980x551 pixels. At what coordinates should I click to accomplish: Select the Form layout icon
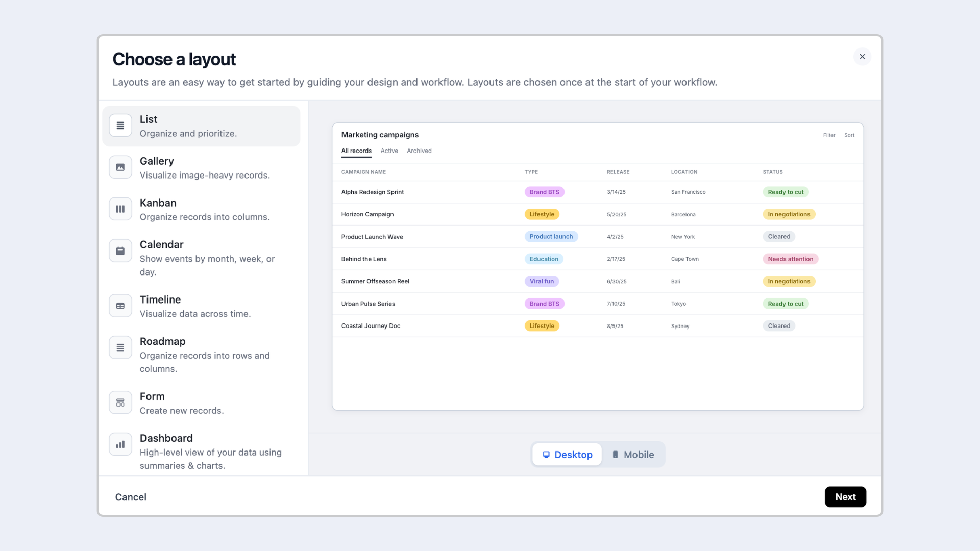pos(120,403)
